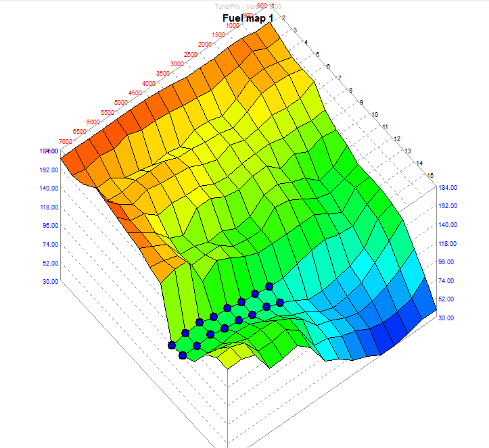Click the red 4500 RPM axis label
489x448 pixels.
(x=135, y=93)
